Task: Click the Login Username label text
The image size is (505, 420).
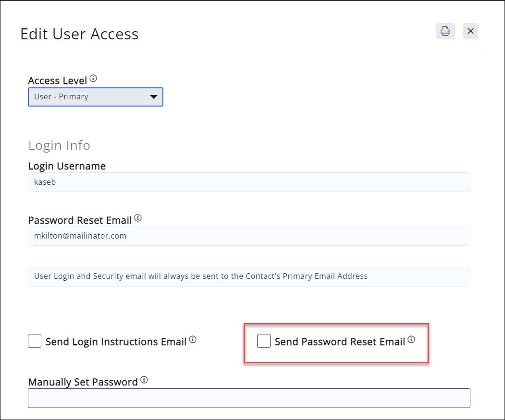Action: click(x=67, y=166)
